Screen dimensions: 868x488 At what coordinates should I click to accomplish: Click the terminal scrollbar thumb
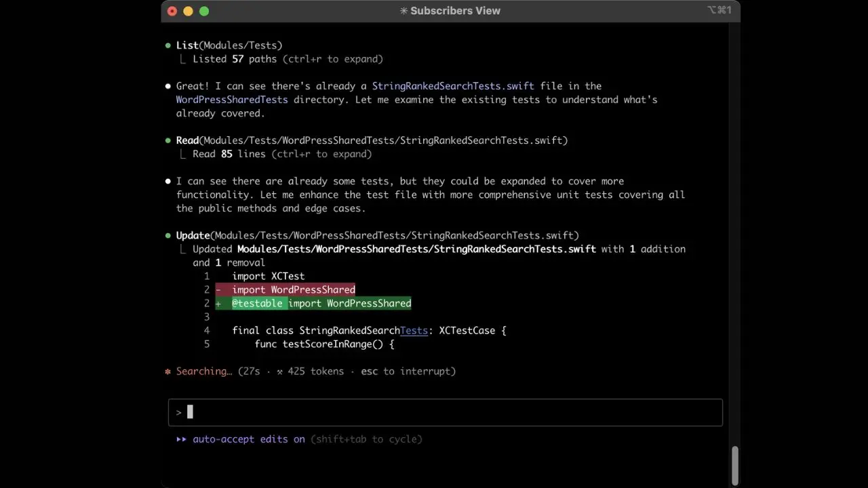[x=735, y=465]
